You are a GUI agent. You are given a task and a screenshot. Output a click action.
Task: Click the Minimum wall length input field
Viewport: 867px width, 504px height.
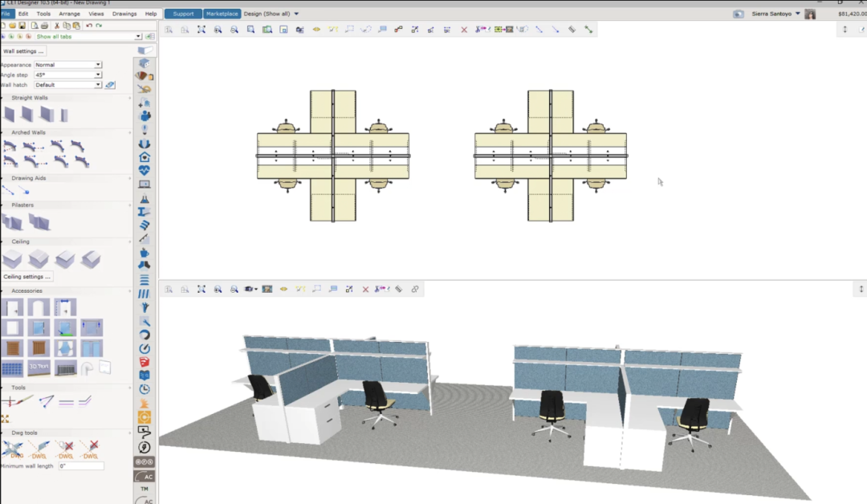[x=81, y=465]
